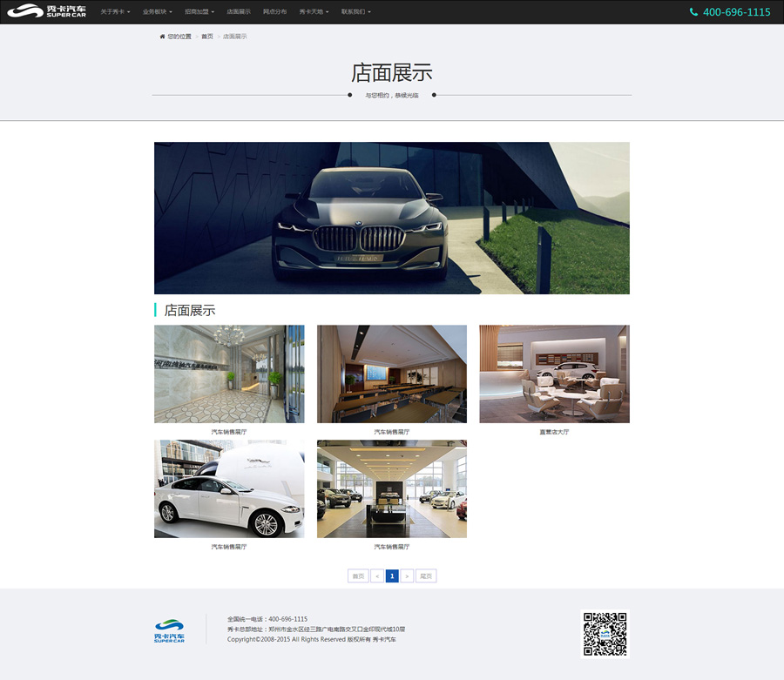Click the 400-696-1115 phone number in header
The image size is (784, 680).
coord(736,12)
